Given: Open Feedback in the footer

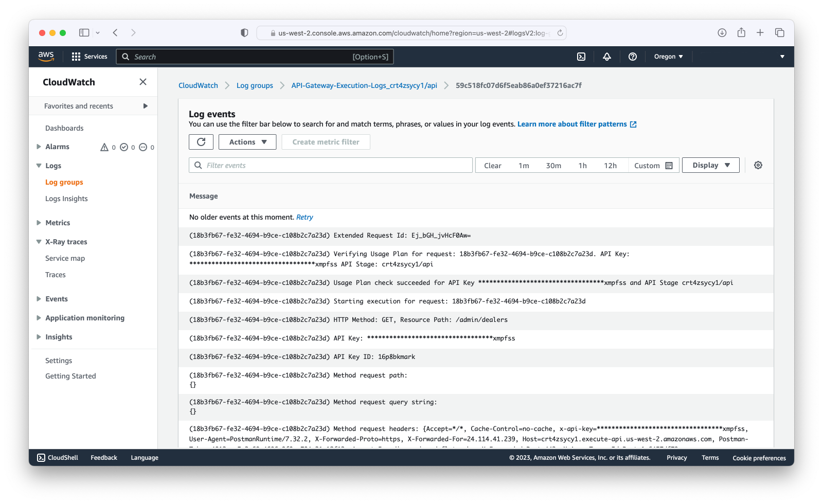Looking at the screenshot, I should [104, 458].
